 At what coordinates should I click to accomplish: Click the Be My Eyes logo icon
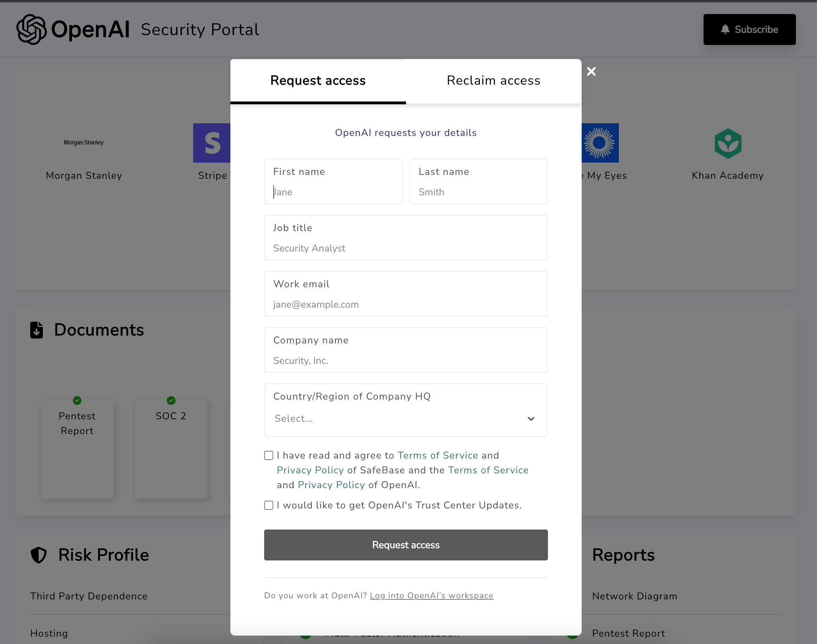(600, 143)
